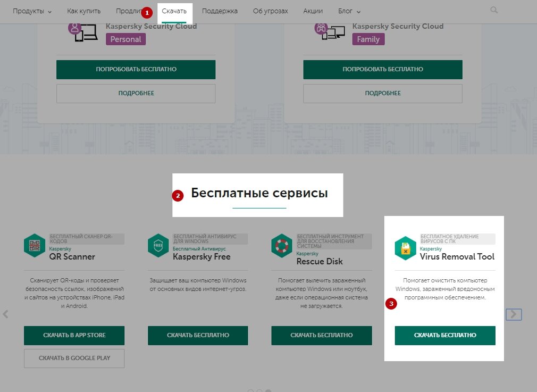
Task: Open the Kaspersky QR Scanner icon
Action: click(x=34, y=246)
